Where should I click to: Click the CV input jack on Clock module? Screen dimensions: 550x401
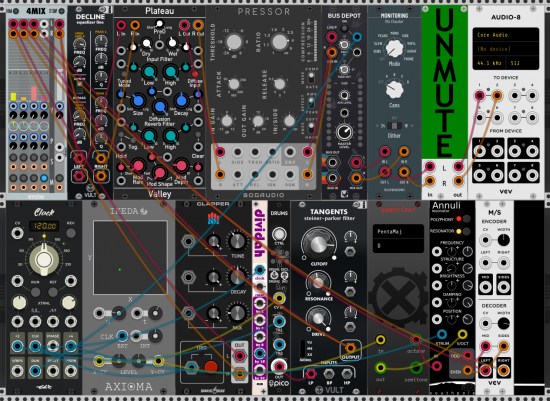click(17, 233)
